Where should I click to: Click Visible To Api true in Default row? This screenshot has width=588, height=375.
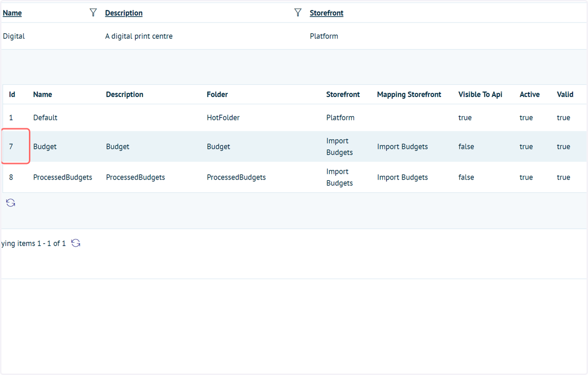coord(465,117)
